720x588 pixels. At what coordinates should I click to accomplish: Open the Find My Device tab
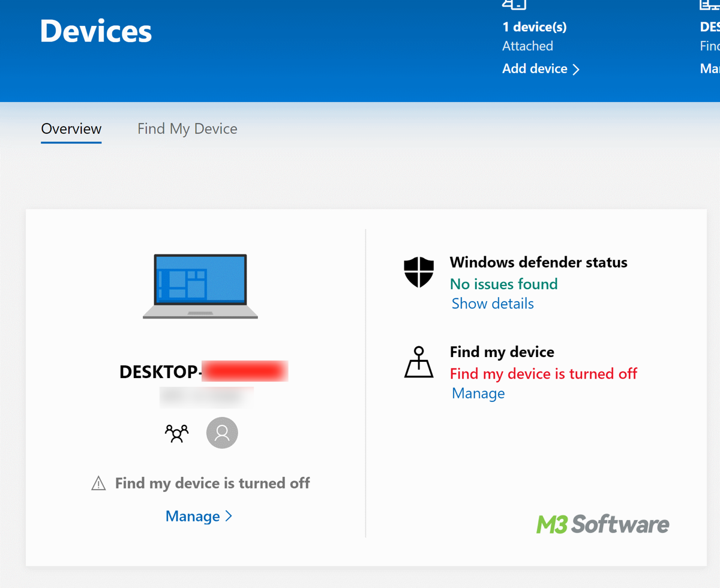point(187,128)
